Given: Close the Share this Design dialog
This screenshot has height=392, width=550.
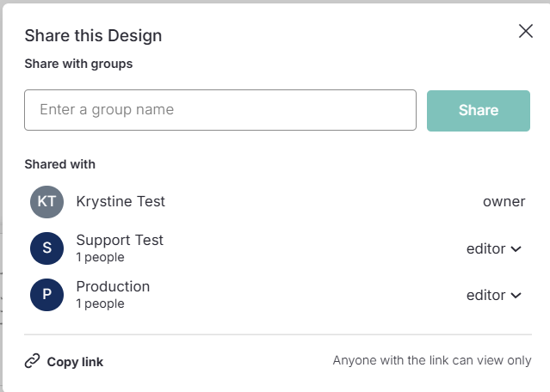Looking at the screenshot, I should click(x=525, y=32).
